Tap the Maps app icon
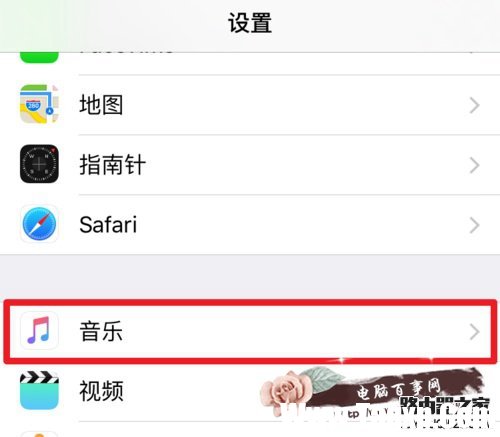This screenshot has width=500, height=437. coord(39,104)
